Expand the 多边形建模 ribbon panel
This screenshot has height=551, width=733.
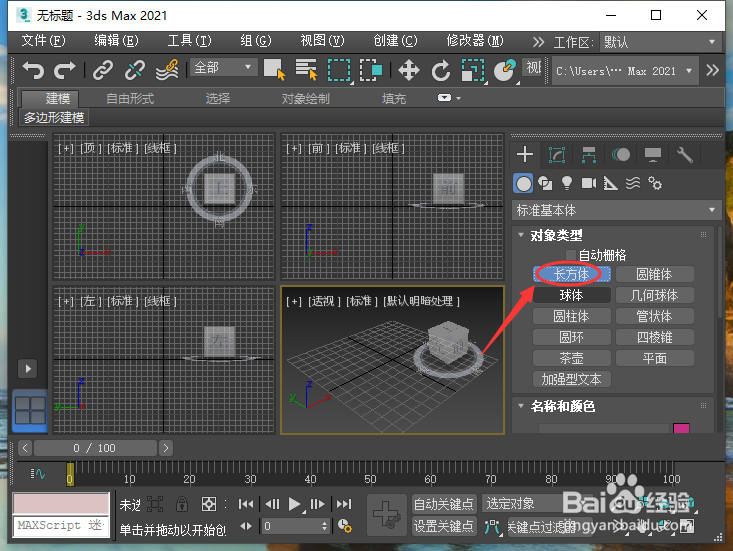(54, 118)
